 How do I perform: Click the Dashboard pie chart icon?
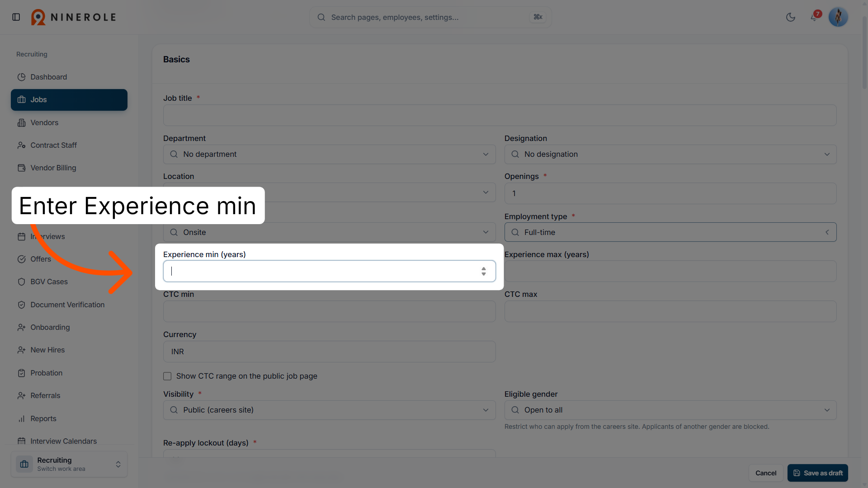(x=21, y=77)
